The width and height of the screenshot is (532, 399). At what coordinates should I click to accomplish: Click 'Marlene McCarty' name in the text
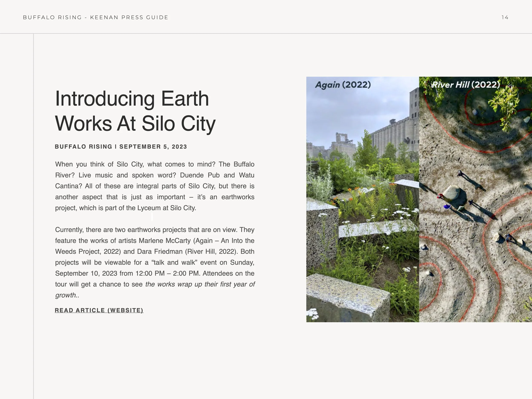[164, 240]
